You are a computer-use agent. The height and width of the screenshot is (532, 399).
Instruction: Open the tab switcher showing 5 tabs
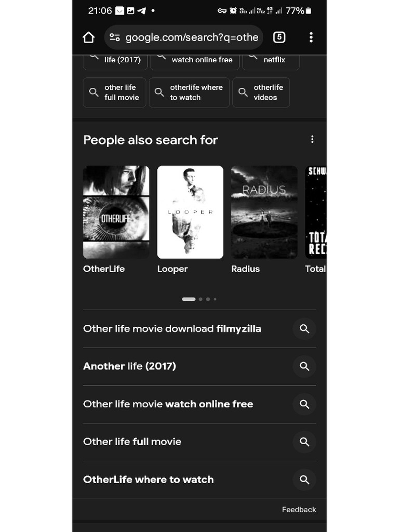pos(279,37)
